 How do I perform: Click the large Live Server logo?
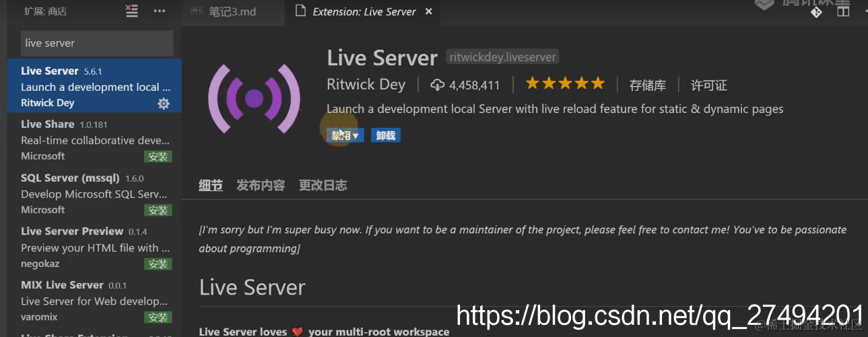pos(254,99)
